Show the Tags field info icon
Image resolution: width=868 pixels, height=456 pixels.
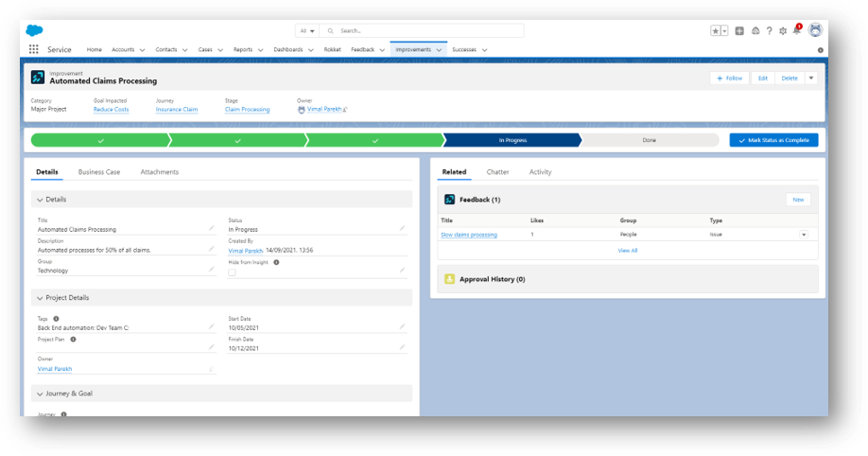pyautogui.click(x=56, y=319)
